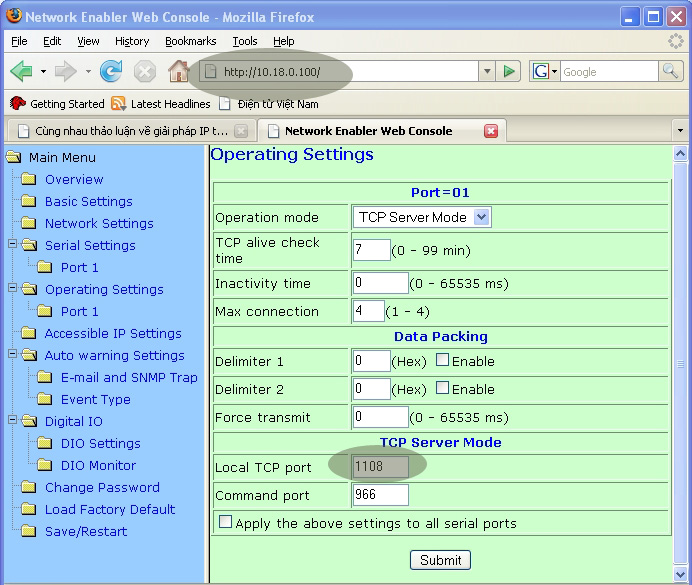Close the Network Enabler Web Console tab

coord(491,131)
